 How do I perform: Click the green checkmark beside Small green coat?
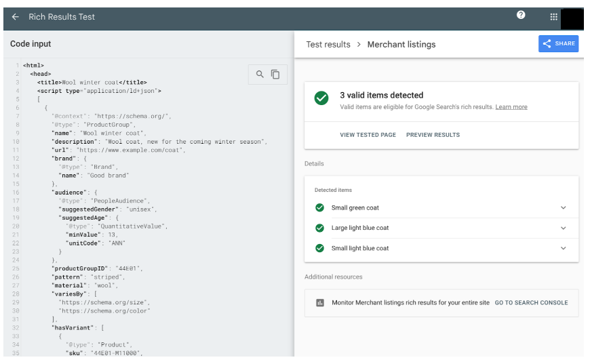tap(320, 207)
